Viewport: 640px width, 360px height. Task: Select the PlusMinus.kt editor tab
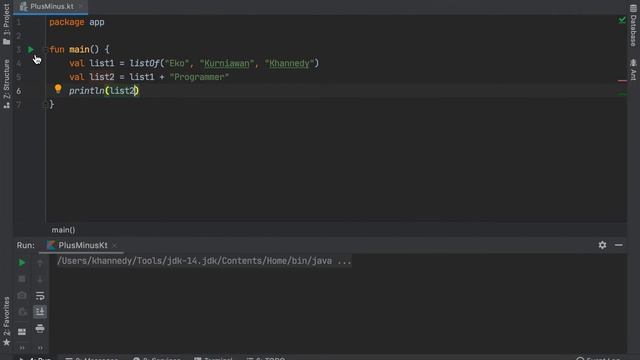tap(51, 6)
